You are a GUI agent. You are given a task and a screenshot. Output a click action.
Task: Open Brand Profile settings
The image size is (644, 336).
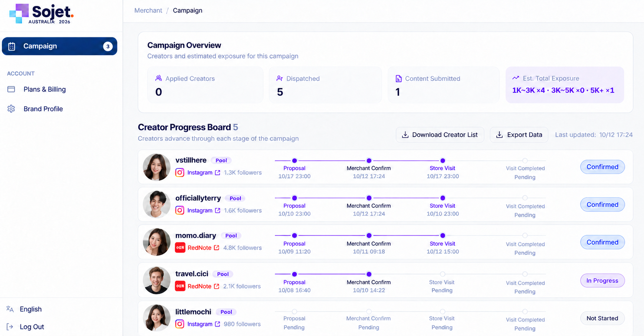click(43, 109)
